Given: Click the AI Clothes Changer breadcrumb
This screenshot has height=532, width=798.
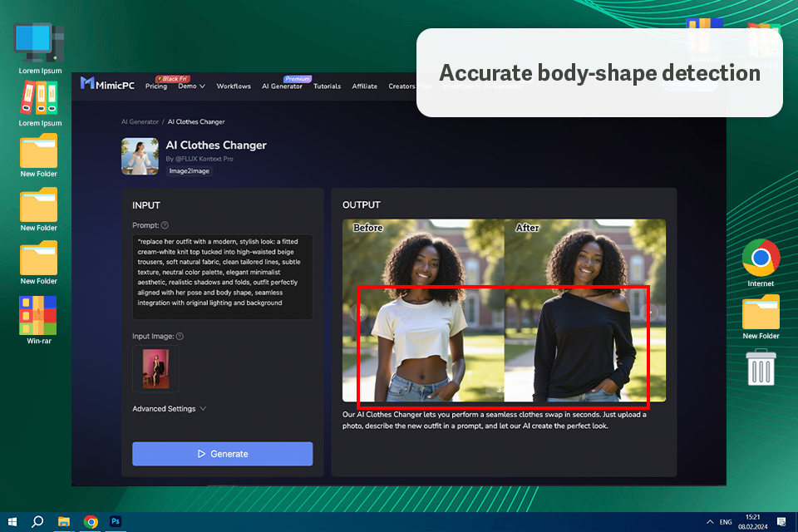Looking at the screenshot, I should coord(196,121).
